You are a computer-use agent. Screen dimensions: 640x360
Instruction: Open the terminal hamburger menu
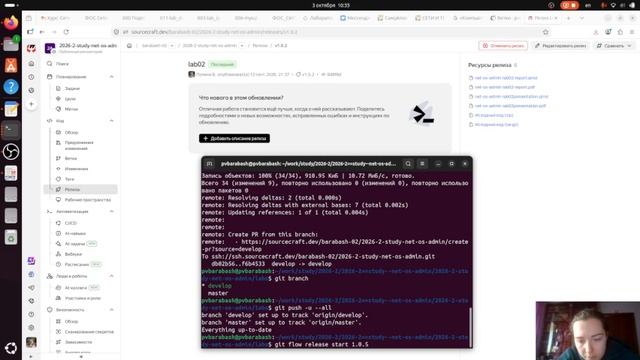pos(422,164)
